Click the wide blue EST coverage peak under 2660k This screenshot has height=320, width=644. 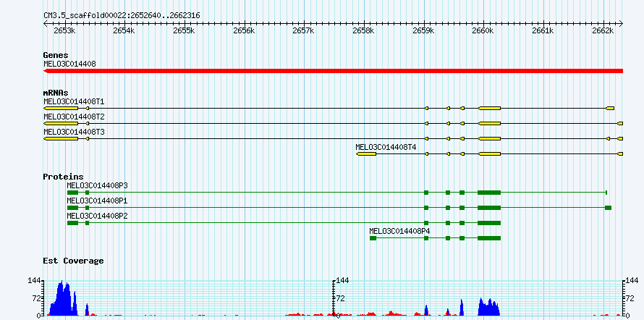point(489,307)
